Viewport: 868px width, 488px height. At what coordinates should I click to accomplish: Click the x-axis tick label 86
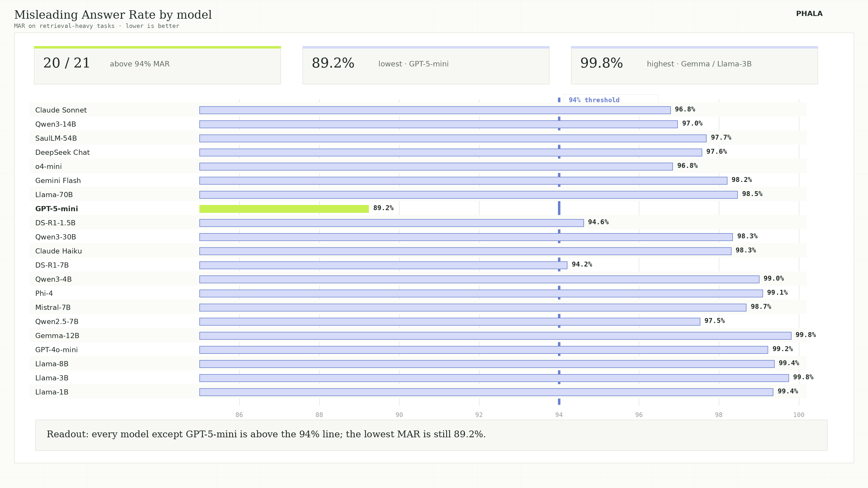[x=239, y=415]
